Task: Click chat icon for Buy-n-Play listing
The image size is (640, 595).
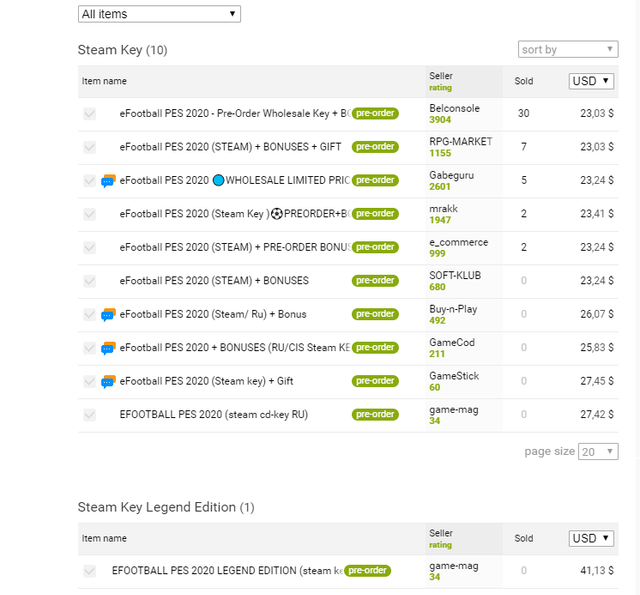Action: (109, 315)
